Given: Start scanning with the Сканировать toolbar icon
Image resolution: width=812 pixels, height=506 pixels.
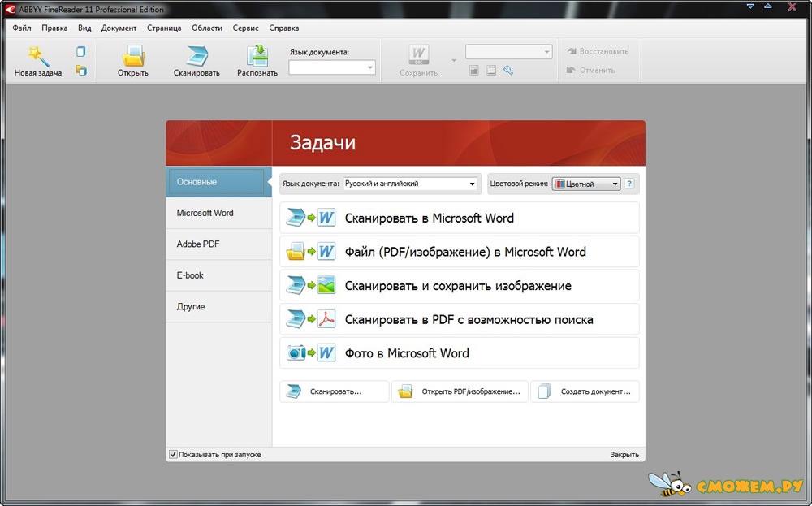Looking at the screenshot, I should point(197,56).
